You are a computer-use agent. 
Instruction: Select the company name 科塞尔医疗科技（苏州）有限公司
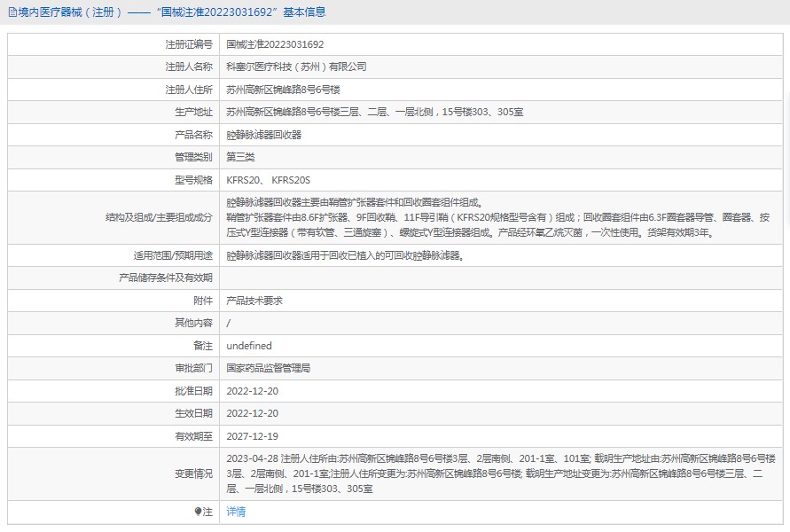[x=296, y=66]
